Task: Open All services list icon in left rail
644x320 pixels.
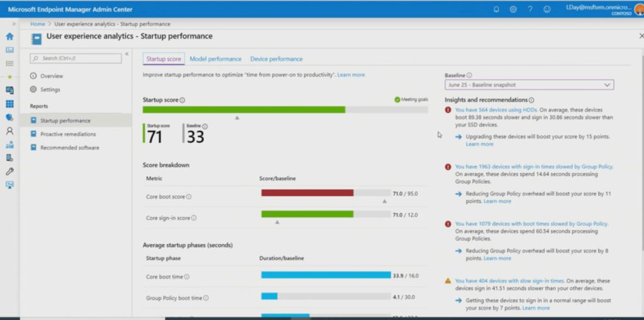Action: (9, 63)
